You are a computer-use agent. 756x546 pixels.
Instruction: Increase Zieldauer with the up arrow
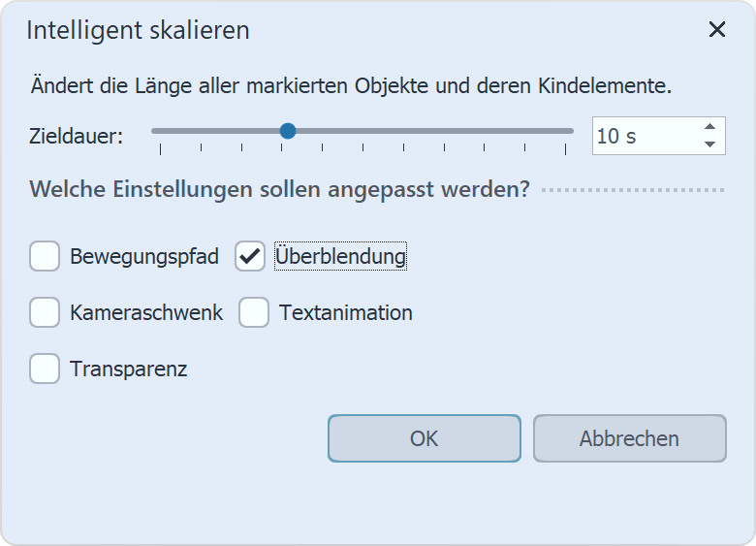(710, 128)
